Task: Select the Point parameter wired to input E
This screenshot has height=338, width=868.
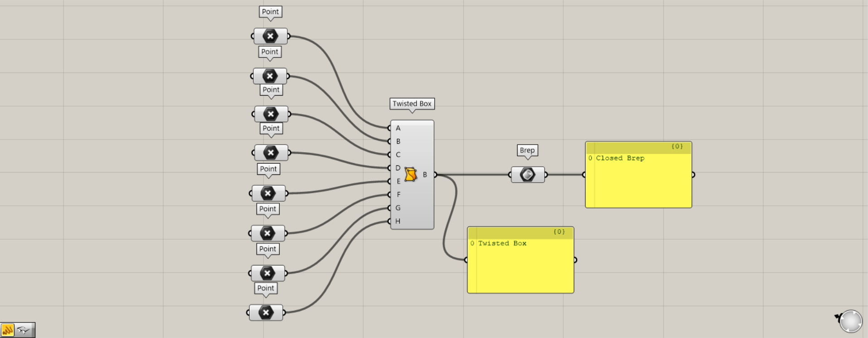Action: point(268,193)
